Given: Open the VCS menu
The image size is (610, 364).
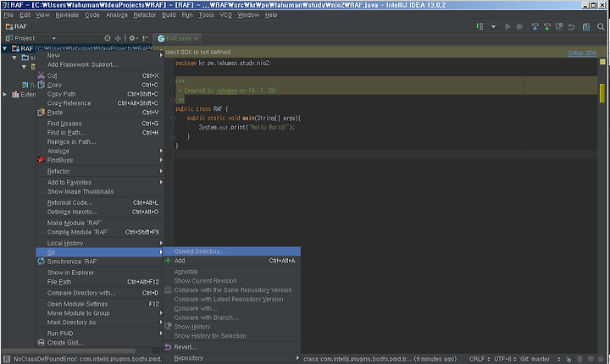Looking at the screenshot, I should pyautogui.click(x=225, y=14).
